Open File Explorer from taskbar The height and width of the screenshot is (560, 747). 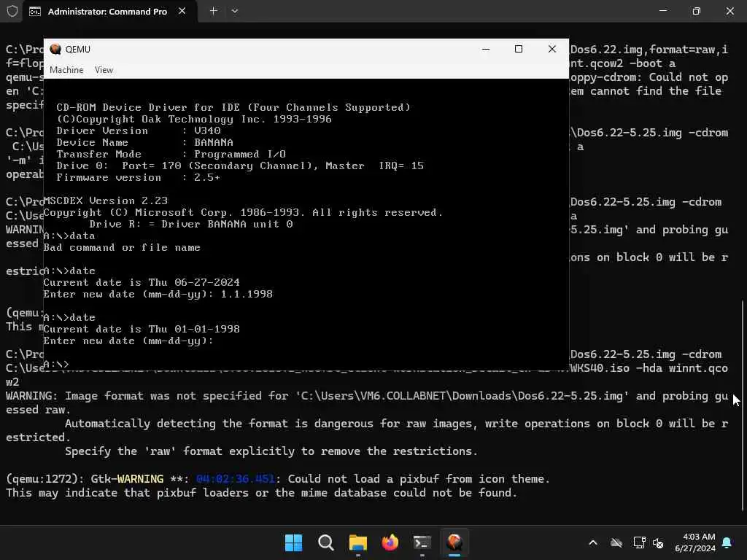357,542
